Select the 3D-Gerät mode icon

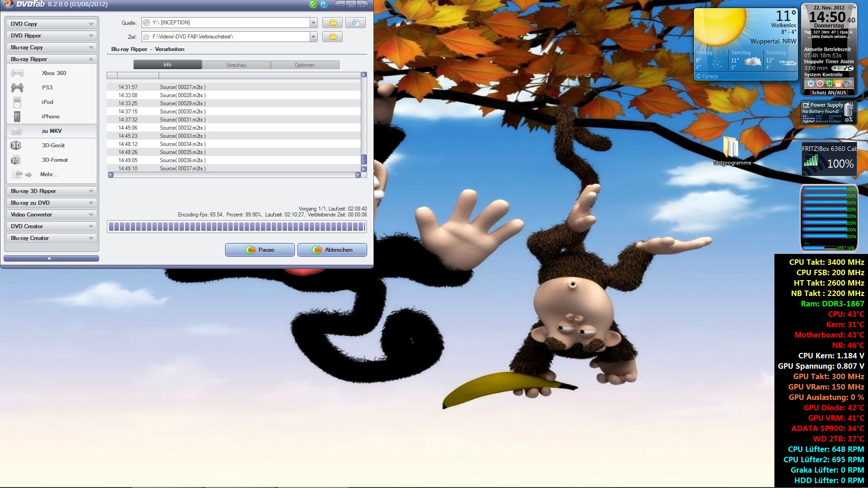point(16,145)
